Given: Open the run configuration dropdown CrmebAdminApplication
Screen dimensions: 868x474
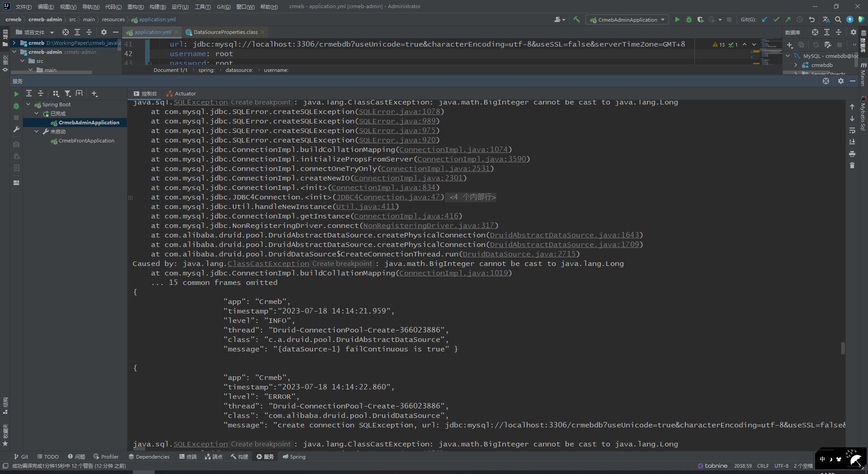Looking at the screenshot, I should click(627, 19).
